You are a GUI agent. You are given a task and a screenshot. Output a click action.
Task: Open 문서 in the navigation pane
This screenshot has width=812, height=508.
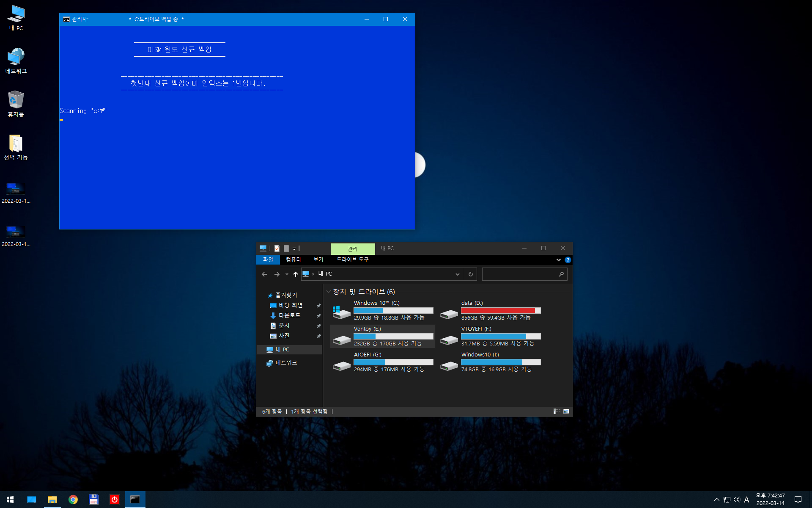pyautogui.click(x=284, y=326)
